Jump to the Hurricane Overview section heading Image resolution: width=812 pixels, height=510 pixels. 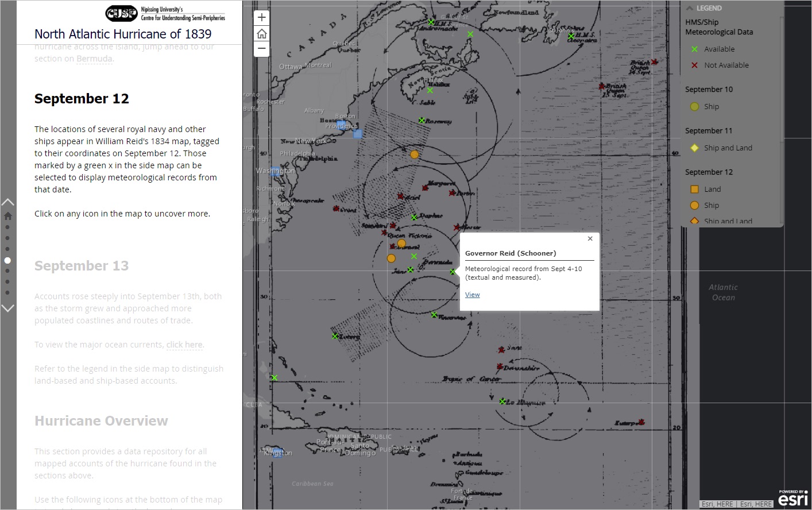pyautogui.click(x=101, y=421)
